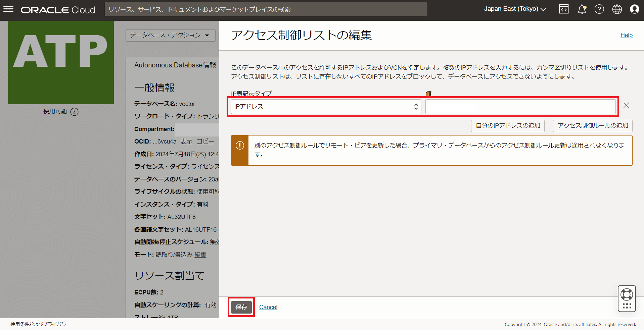Click the help question mark icon
644x330 pixels.
pyautogui.click(x=599, y=9)
